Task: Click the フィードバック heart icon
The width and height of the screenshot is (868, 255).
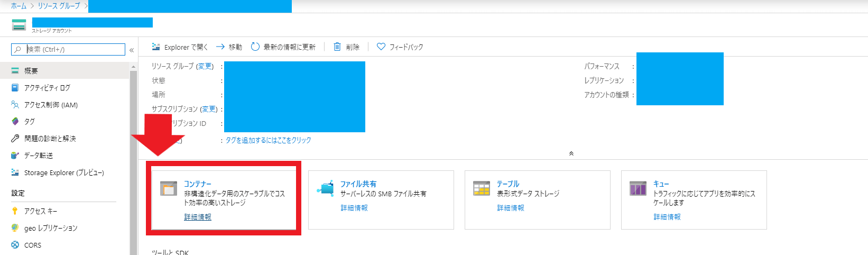Action: coord(381,47)
